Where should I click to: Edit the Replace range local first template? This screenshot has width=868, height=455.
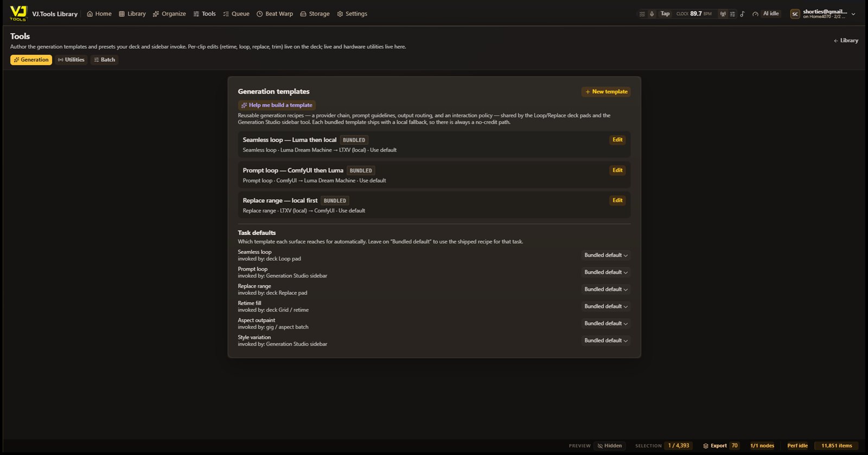click(x=617, y=201)
